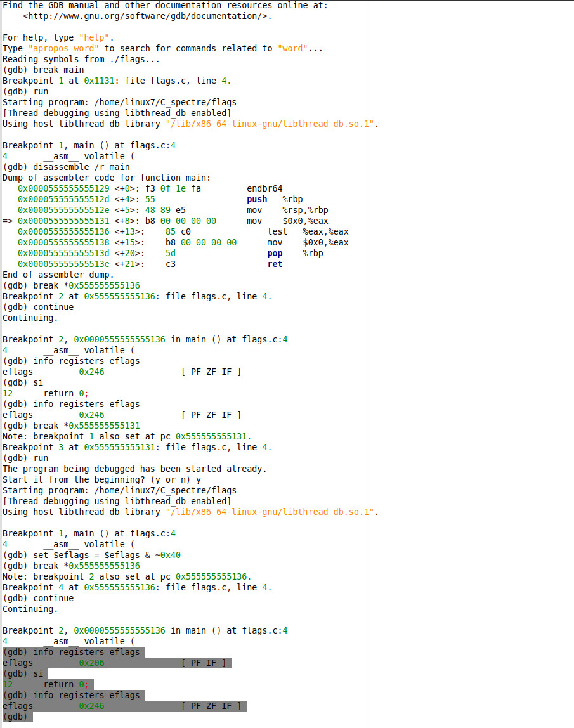The width and height of the screenshot is (574, 728).
Task: Click the "<+21>:" offset label
Action: point(129,264)
